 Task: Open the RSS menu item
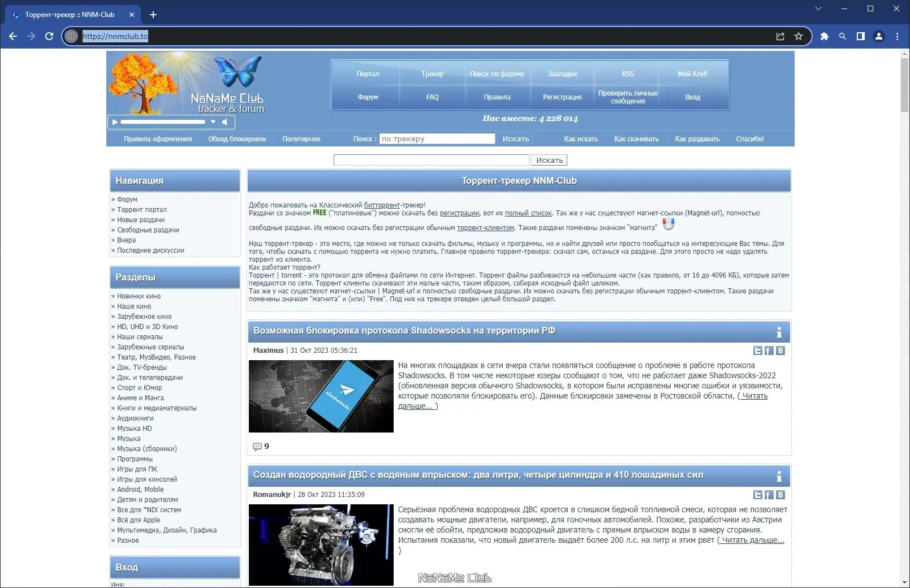[x=628, y=74]
